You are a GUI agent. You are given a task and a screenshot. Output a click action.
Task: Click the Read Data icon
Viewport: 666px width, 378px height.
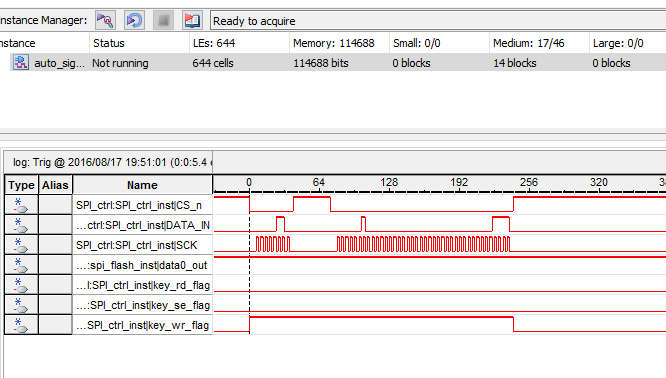192,20
